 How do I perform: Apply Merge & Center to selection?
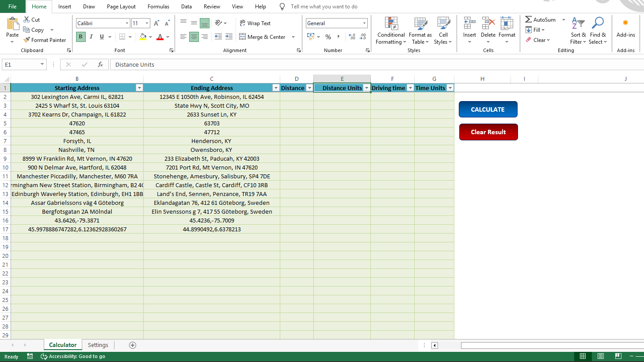[263, 37]
